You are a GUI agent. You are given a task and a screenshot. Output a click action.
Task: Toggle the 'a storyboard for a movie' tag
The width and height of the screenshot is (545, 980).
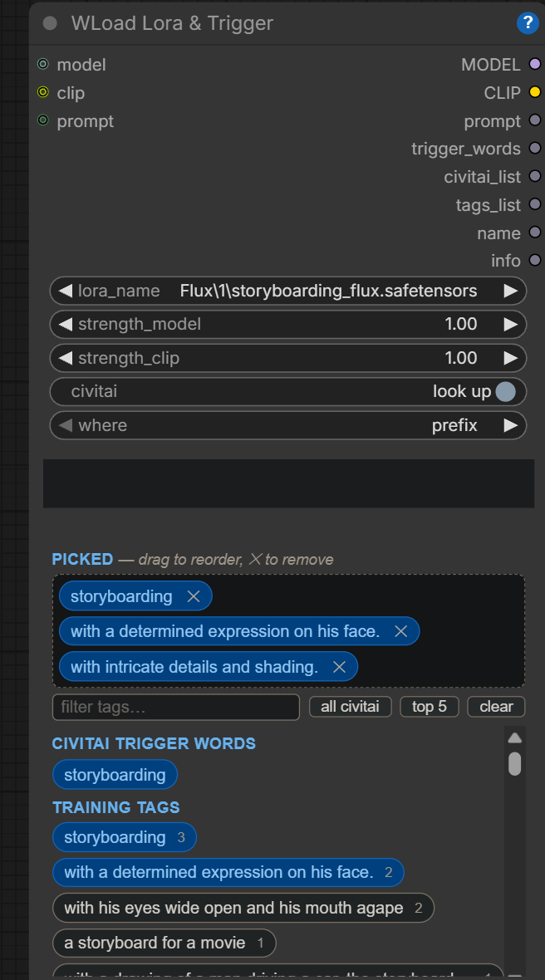(x=164, y=943)
